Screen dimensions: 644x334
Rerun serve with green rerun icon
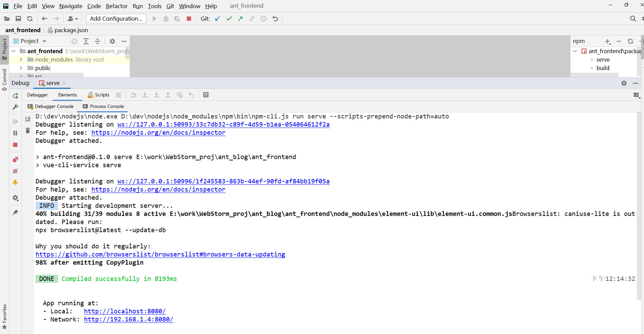coord(15,96)
